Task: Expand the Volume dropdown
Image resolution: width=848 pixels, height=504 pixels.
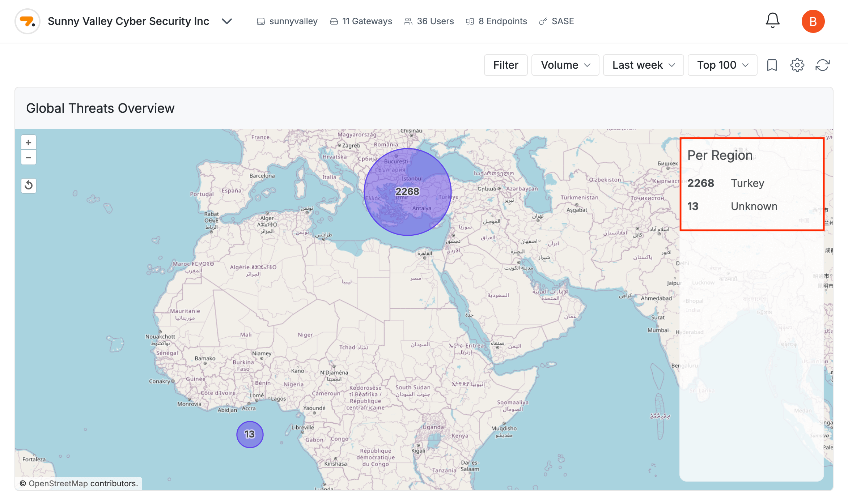Action: [x=565, y=65]
